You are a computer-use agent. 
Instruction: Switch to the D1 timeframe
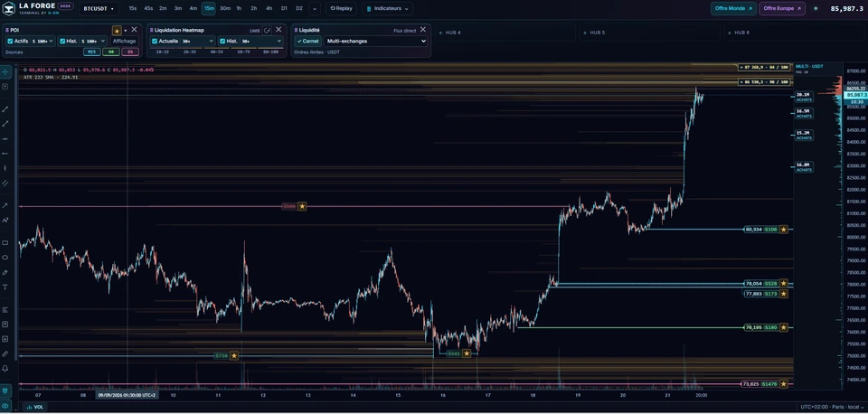click(x=284, y=8)
